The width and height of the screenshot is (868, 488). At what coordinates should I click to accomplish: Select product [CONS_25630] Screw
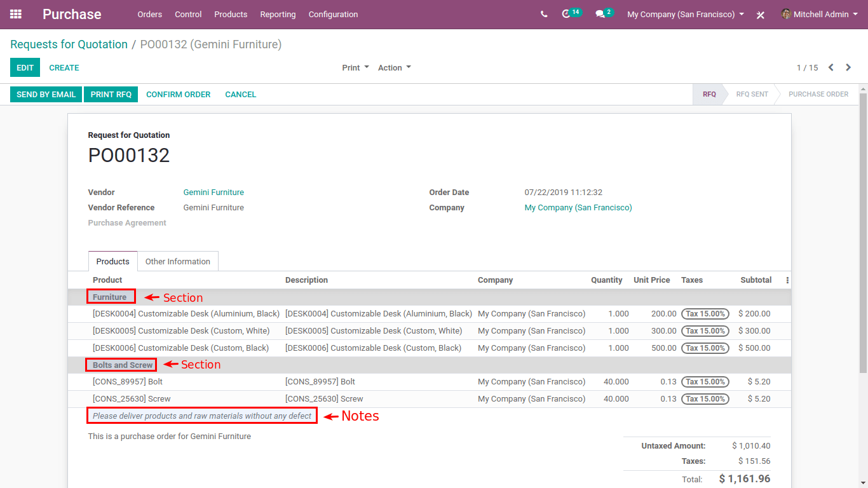132,399
